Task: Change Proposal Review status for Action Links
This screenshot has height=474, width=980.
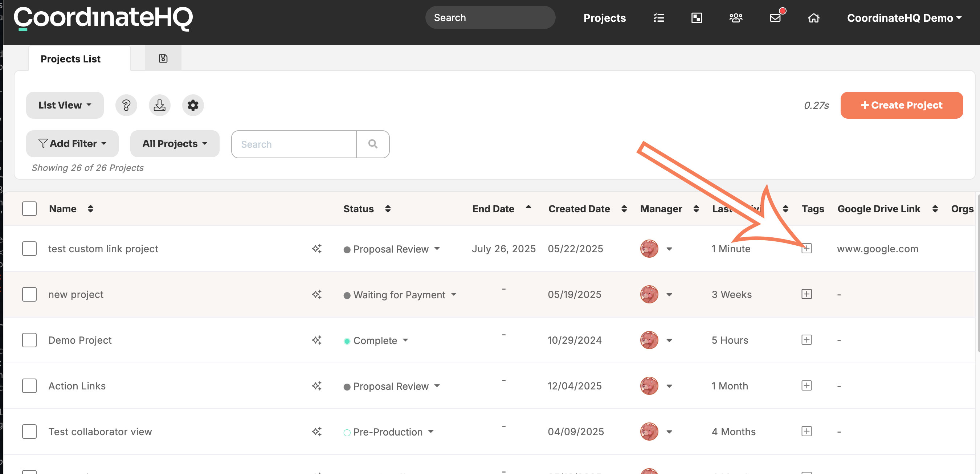Action: 392,386
